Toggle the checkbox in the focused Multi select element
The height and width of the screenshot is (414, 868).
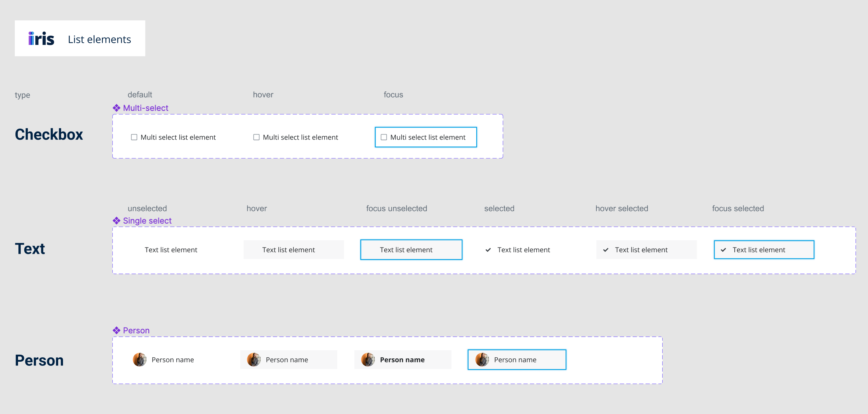(x=384, y=137)
